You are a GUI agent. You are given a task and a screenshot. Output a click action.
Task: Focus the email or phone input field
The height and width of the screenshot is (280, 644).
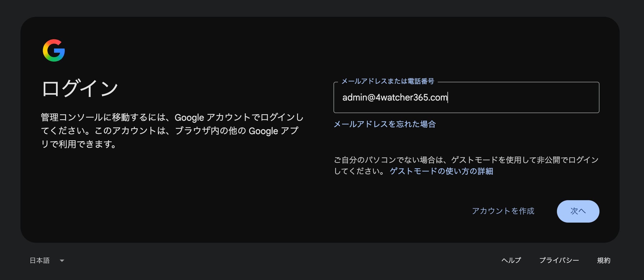(x=466, y=97)
